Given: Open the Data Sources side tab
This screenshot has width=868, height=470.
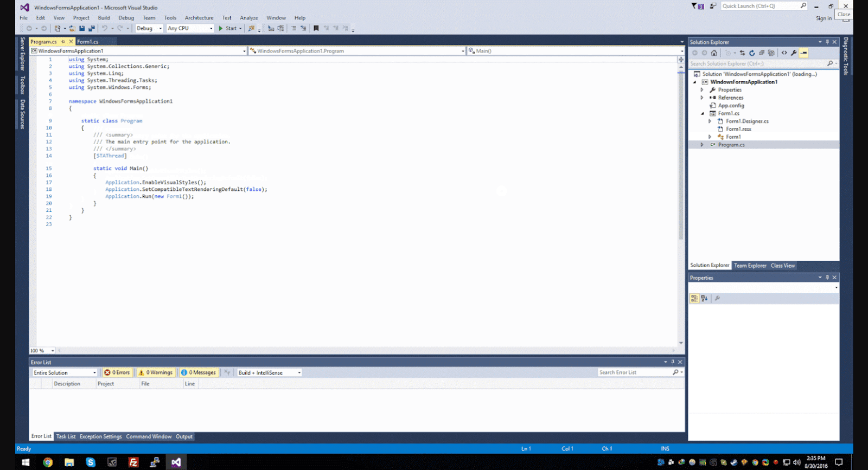Looking at the screenshot, I should point(22,114).
